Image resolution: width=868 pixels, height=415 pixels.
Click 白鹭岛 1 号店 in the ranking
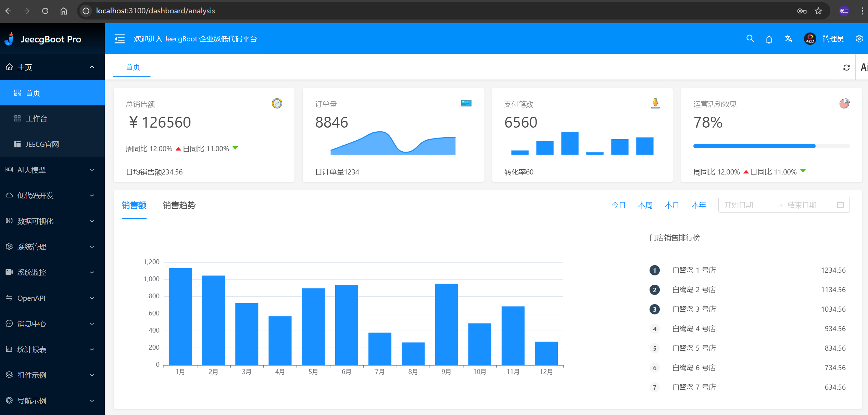pos(694,270)
